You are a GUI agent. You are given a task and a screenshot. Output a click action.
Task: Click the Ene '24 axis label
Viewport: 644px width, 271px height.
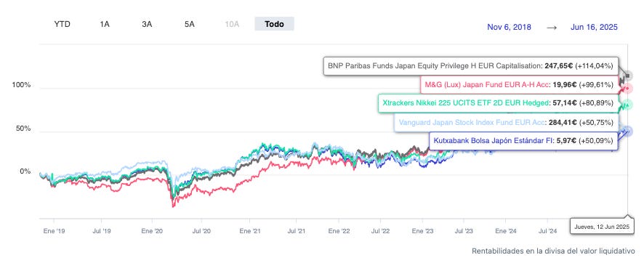pos(506,231)
